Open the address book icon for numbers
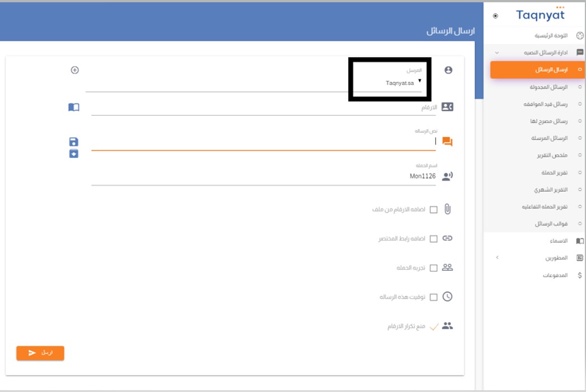586x392 pixels. [x=74, y=107]
